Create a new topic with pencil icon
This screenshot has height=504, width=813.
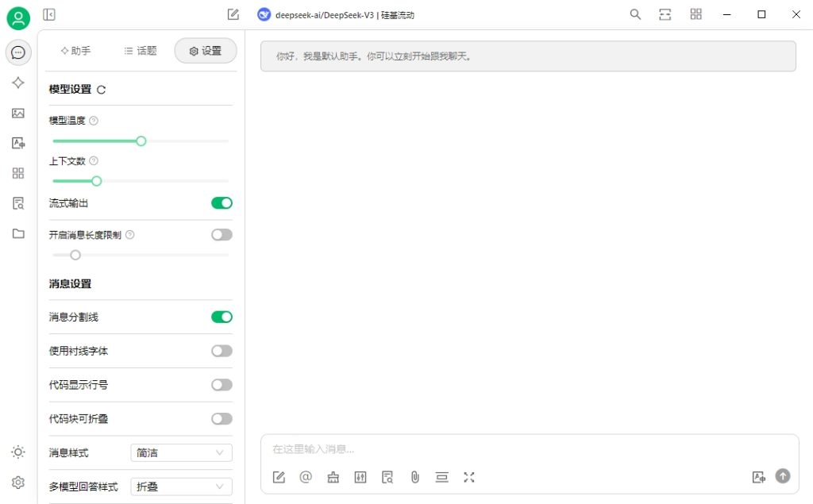[233, 14]
